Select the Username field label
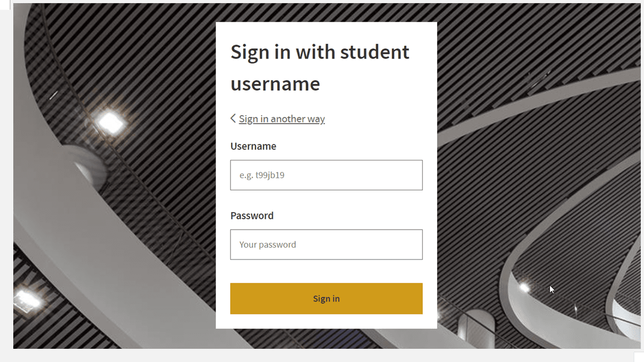Viewport: 644px width, 362px height. [253, 146]
